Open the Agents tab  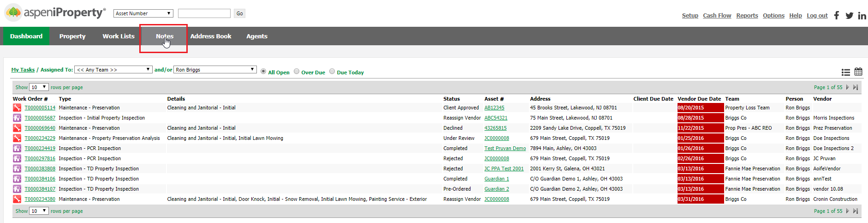257,36
